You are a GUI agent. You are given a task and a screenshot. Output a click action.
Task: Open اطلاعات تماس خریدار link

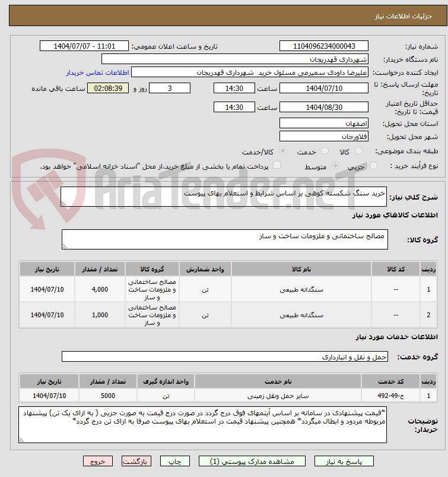pyautogui.click(x=97, y=72)
